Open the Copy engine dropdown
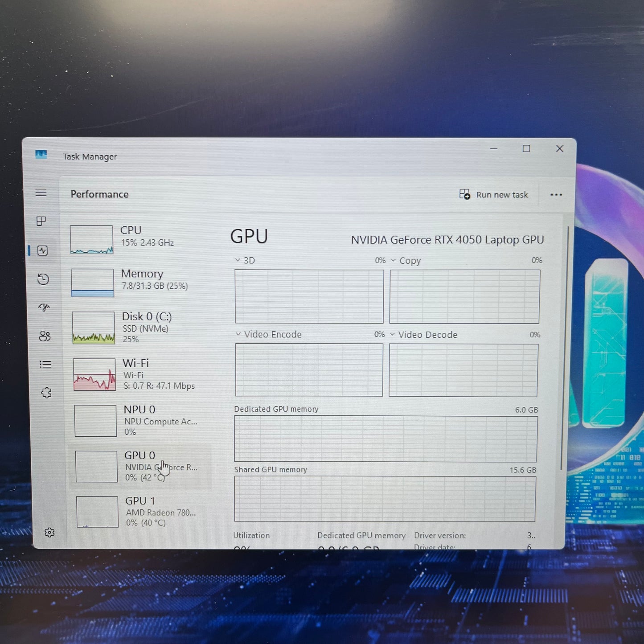644x644 pixels. (x=406, y=260)
